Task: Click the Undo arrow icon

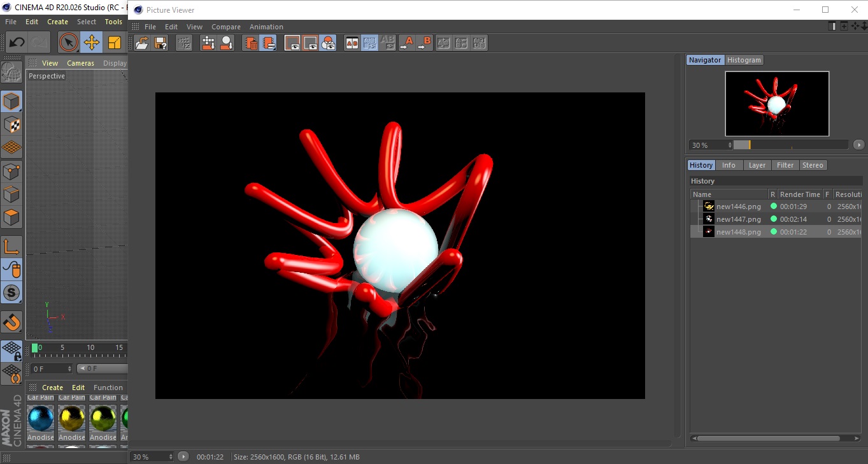Action: (x=17, y=43)
